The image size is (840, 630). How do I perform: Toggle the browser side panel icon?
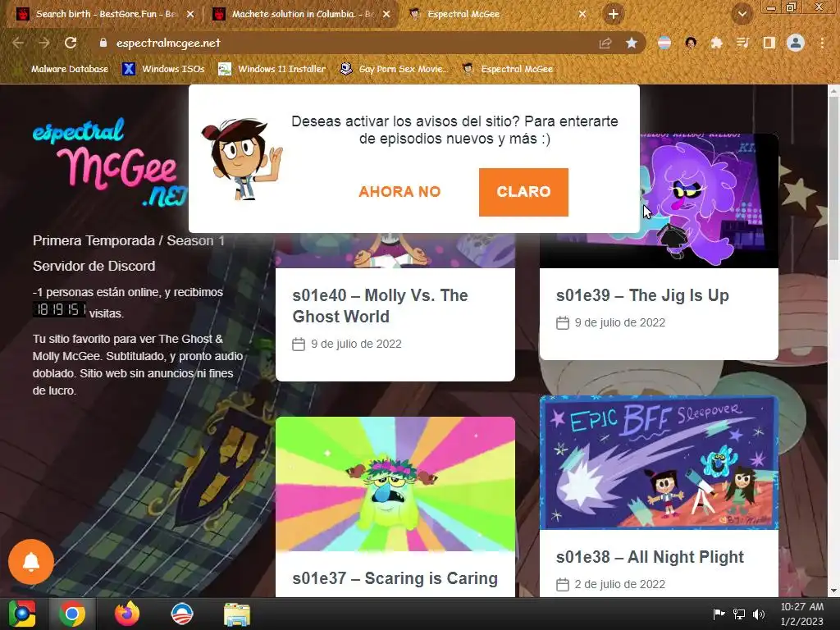(x=769, y=43)
